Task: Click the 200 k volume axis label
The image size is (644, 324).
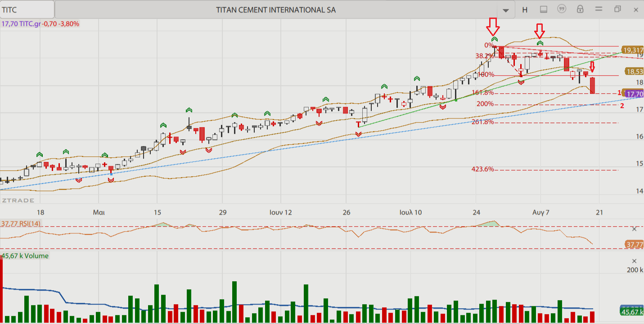Action: [635, 270]
